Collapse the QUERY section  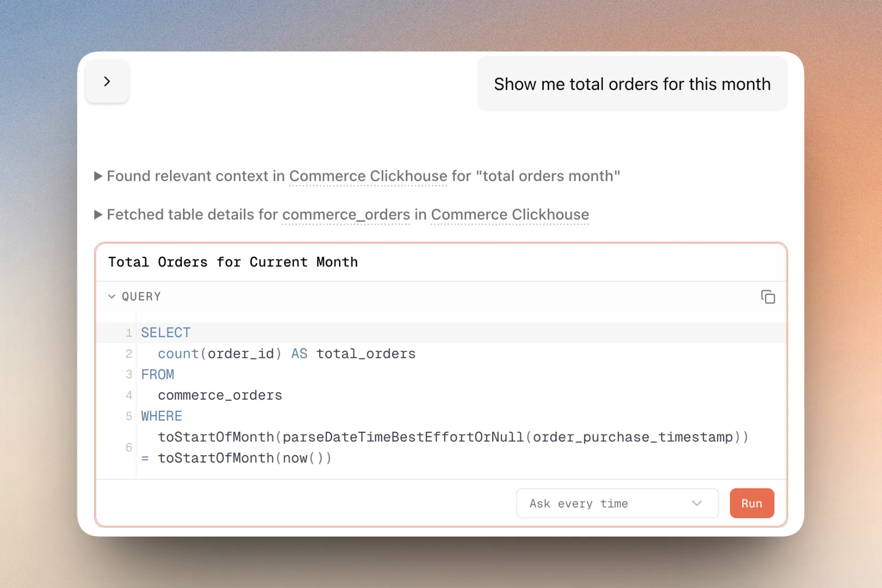point(134,297)
